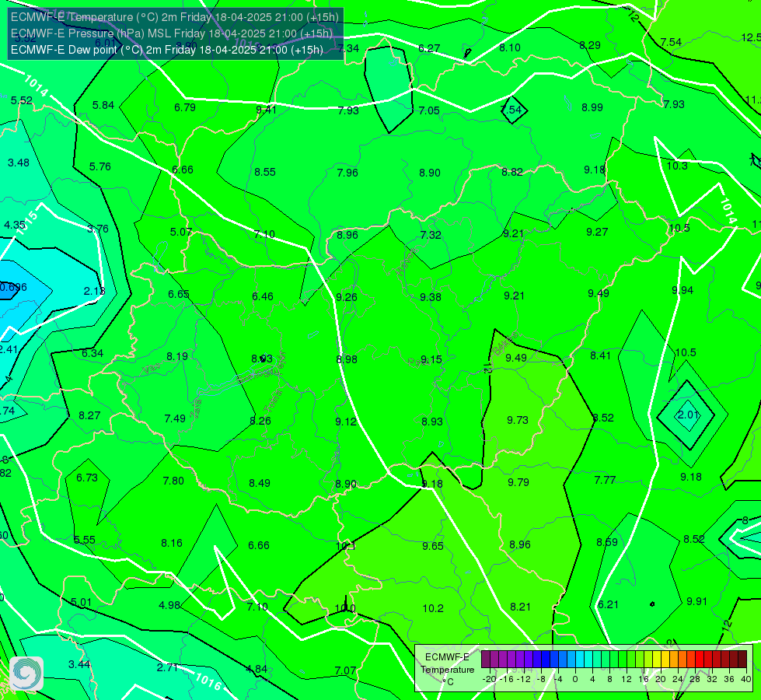The width and height of the screenshot is (761, 700).
Task: Click the dew point value 8.98
Action: click(x=347, y=359)
